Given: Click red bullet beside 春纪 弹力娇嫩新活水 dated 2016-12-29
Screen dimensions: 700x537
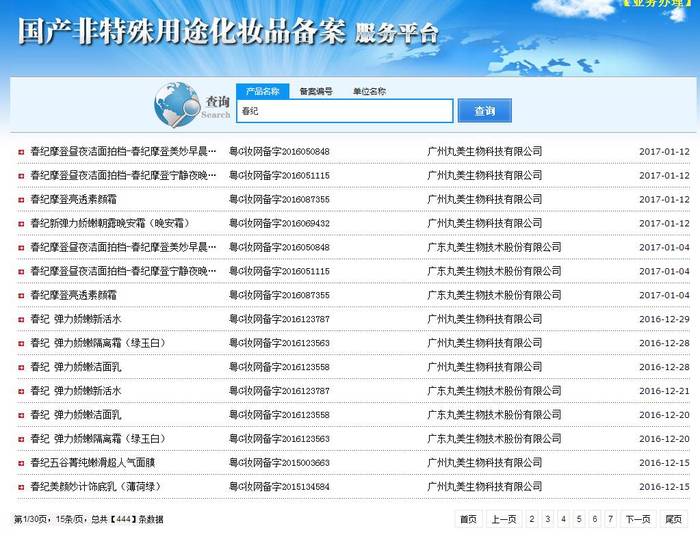Looking at the screenshot, I should (21, 320).
